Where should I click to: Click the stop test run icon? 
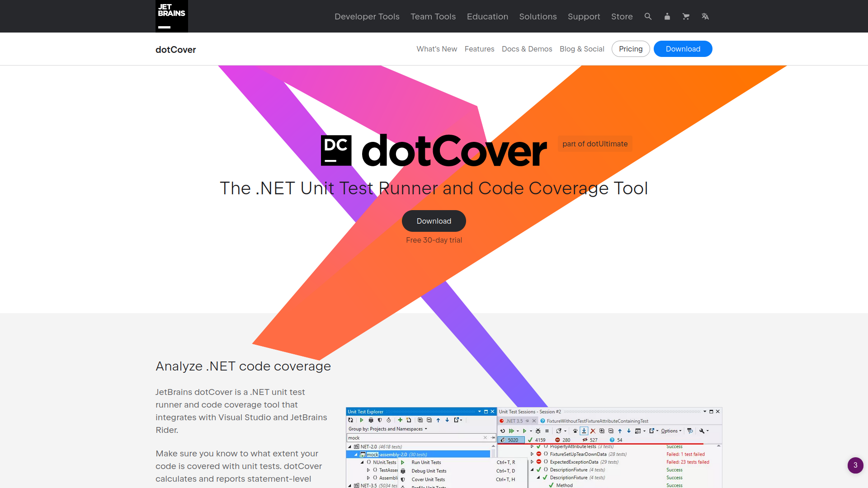coord(547,431)
